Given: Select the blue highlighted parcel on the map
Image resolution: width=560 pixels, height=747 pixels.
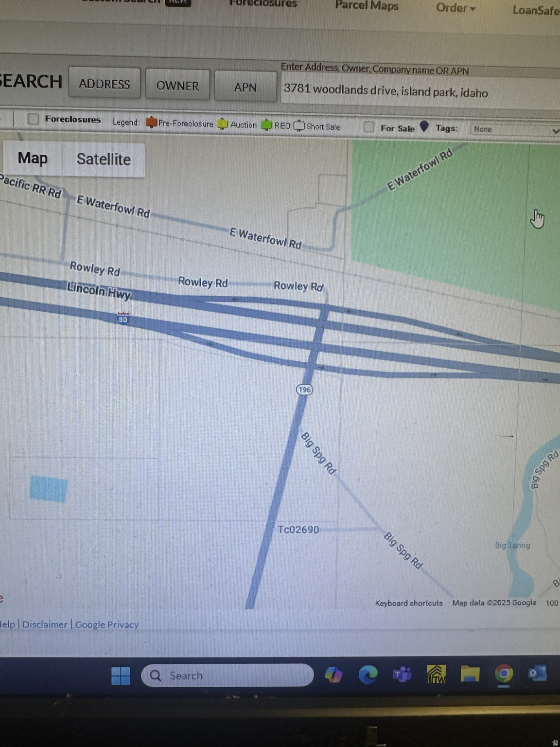Looking at the screenshot, I should pos(49,488).
